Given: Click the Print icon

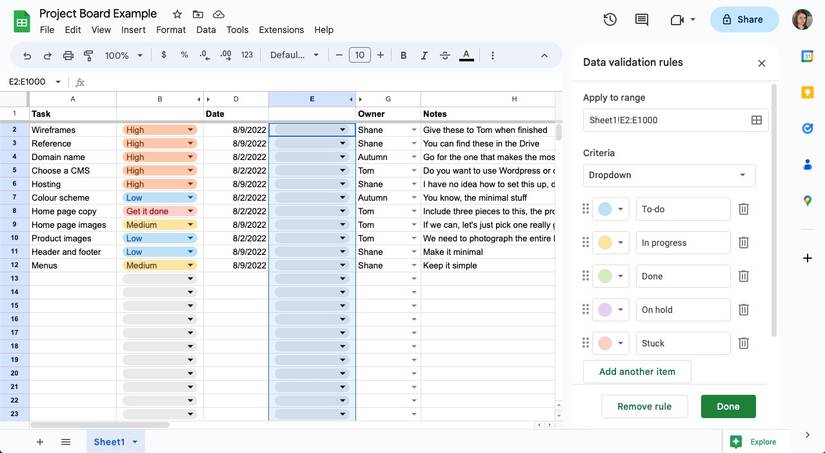Looking at the screenshot, I should click(68, 55).
